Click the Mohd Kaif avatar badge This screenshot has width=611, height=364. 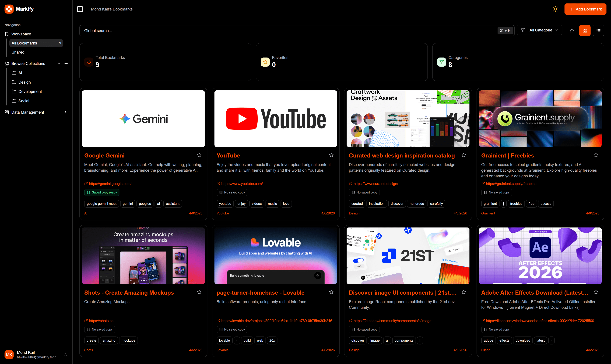9,354
